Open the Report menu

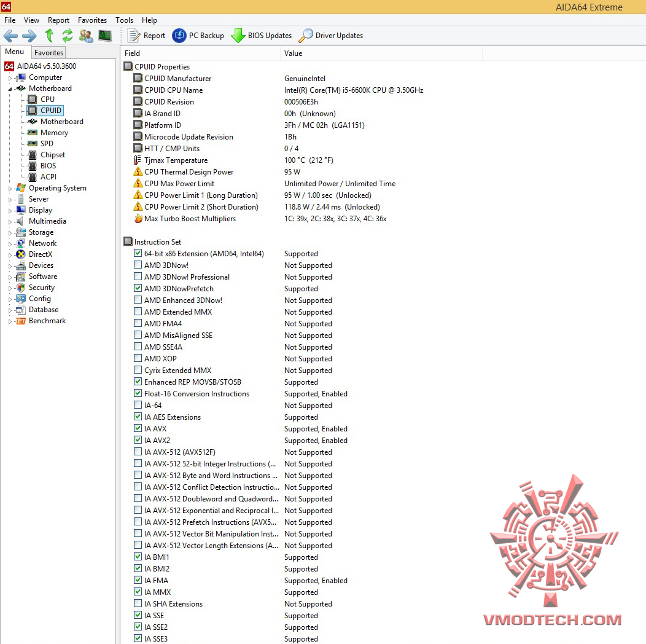(x=58, y=20)
